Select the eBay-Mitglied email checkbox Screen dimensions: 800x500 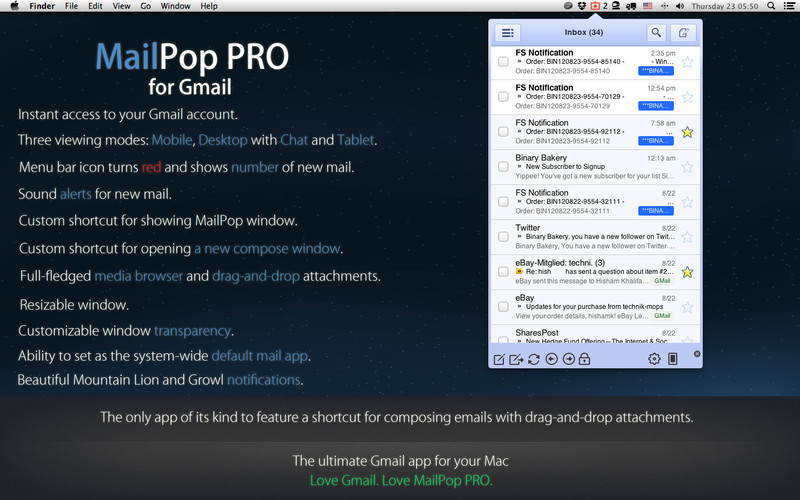[x=503, y=272]
